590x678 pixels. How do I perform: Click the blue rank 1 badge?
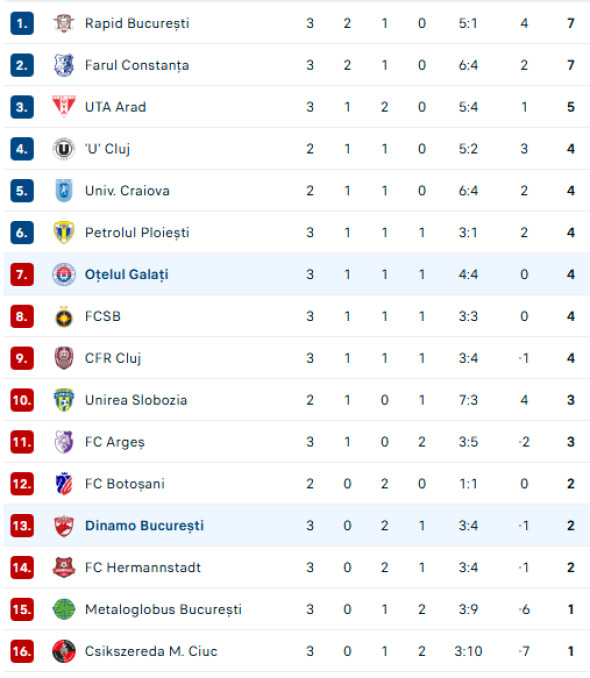point(22,23)
